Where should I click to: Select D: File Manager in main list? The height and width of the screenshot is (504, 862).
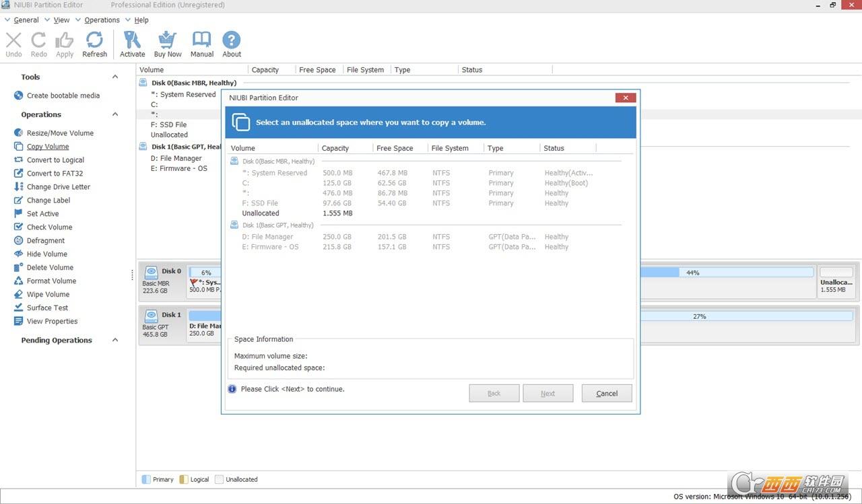click(176, 158)
